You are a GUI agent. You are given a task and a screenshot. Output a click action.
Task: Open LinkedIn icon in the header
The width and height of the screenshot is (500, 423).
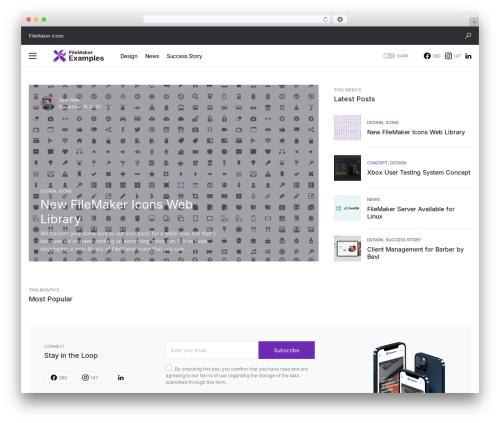tap(468, 56)
